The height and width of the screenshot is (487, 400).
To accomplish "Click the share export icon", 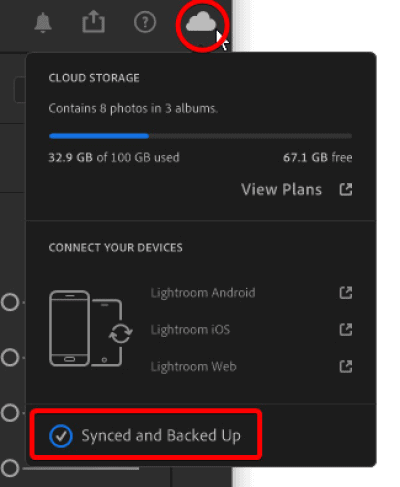I will tap(94, 22).
